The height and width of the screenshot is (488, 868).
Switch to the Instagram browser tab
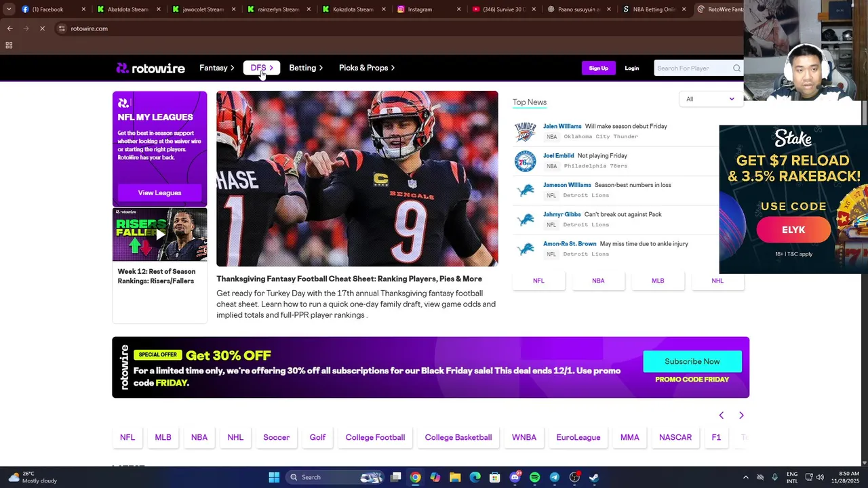(429, 9)
